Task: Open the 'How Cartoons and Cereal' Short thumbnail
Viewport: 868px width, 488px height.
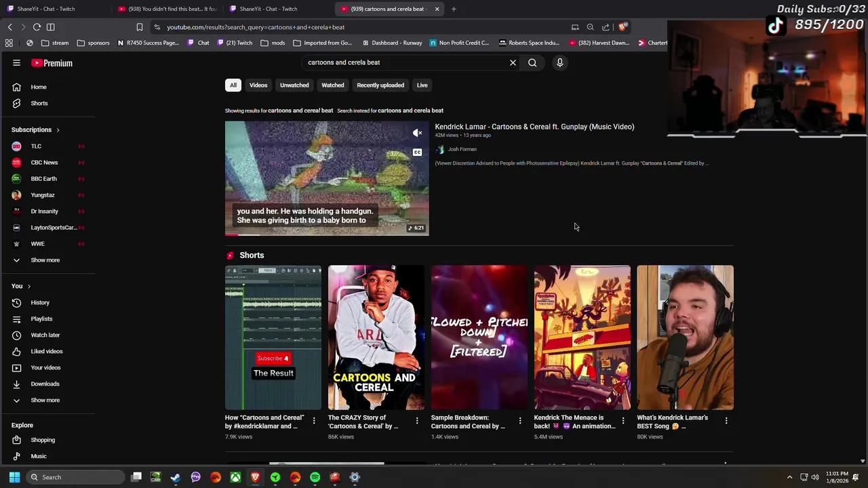Action: pyautogui.click(x=273, y=338)
